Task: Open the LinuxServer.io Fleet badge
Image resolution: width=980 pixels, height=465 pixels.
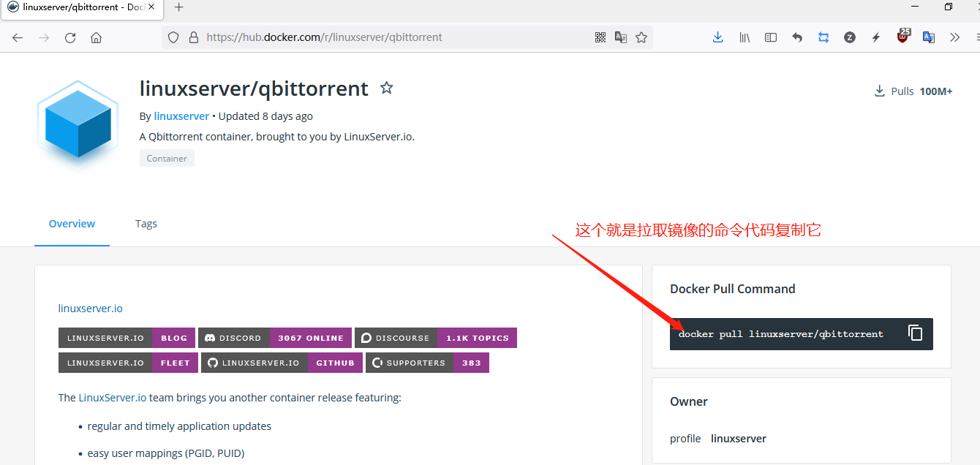Action: click(x=128, y=363)
